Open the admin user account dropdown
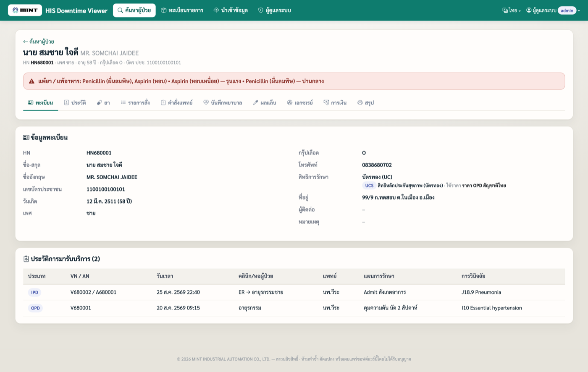Image resolution: width=588 pixels, height=372 pixels. click(x=553, y=10)
